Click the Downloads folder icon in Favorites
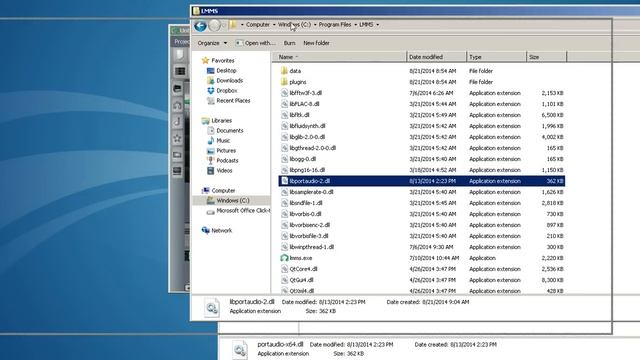Viewport: 640px width, 360px height. 211,80
